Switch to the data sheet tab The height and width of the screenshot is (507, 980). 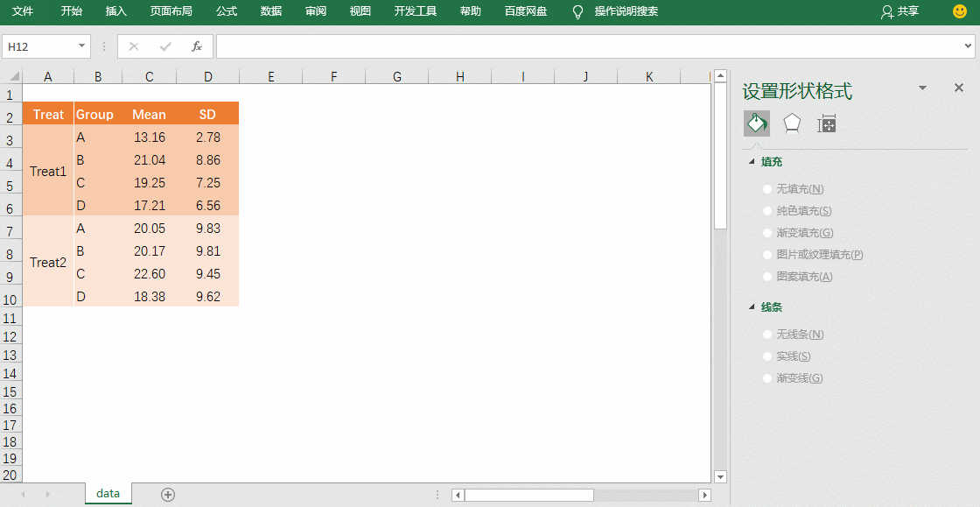coord(108,494)
